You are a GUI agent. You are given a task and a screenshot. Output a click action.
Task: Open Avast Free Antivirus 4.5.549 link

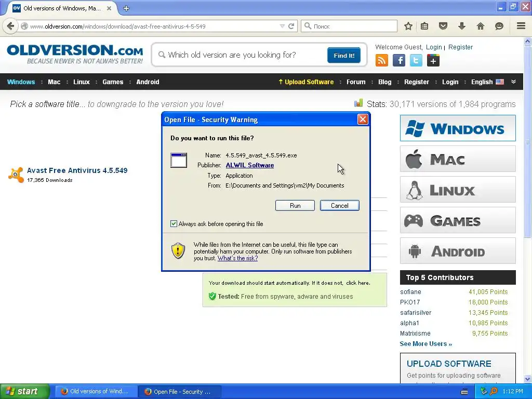coord(77,170)
